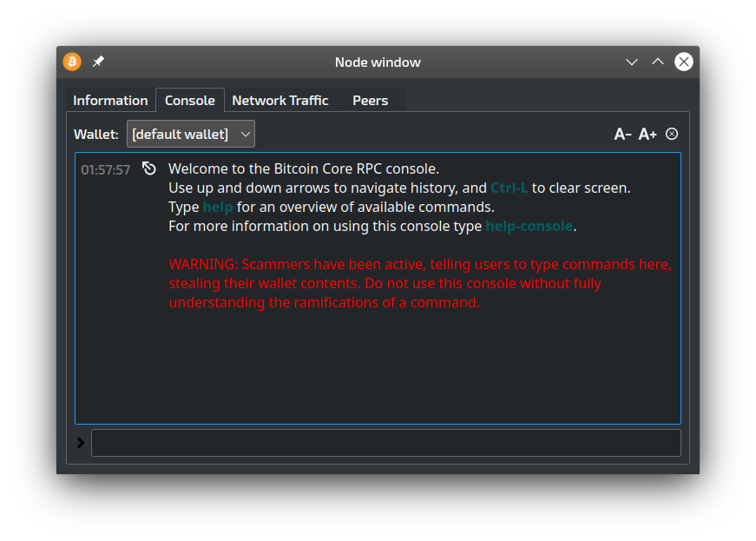The width and height of the screenshot is (756, 541).
Task: Minimize the Node window
Action: 632,62
